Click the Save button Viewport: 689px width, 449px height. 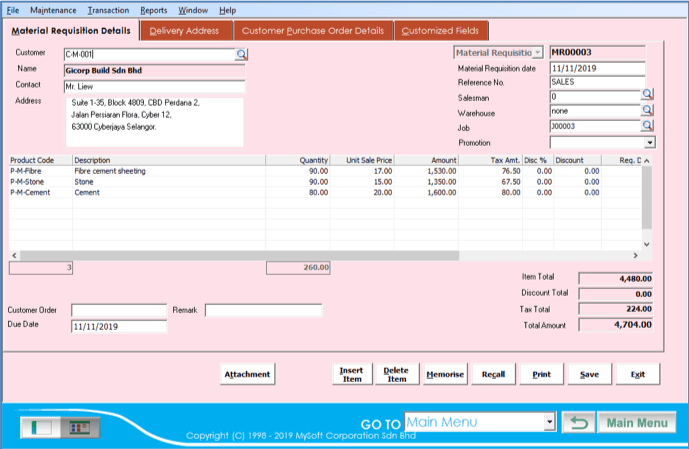(x=589, y=374)
